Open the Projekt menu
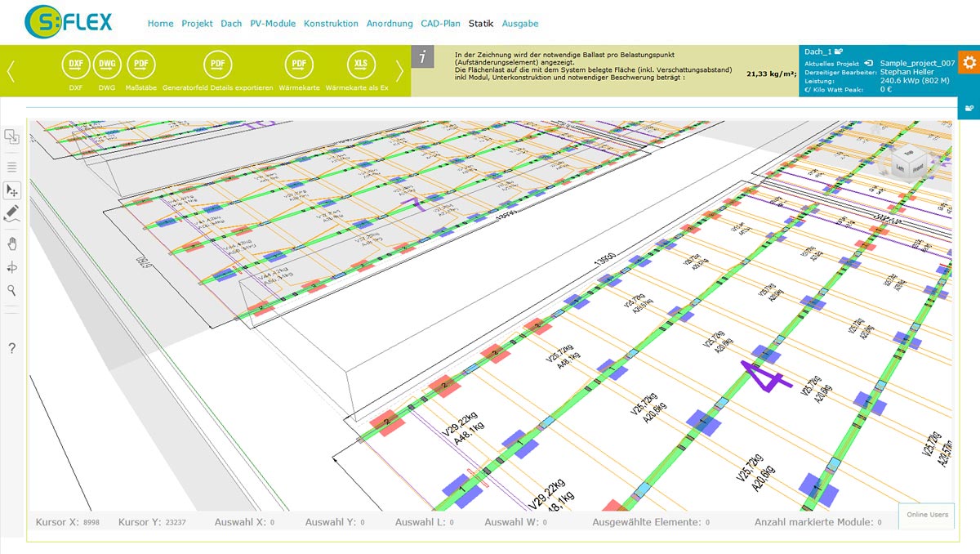This screenshot has width=980, height=554. click(197, 24)
